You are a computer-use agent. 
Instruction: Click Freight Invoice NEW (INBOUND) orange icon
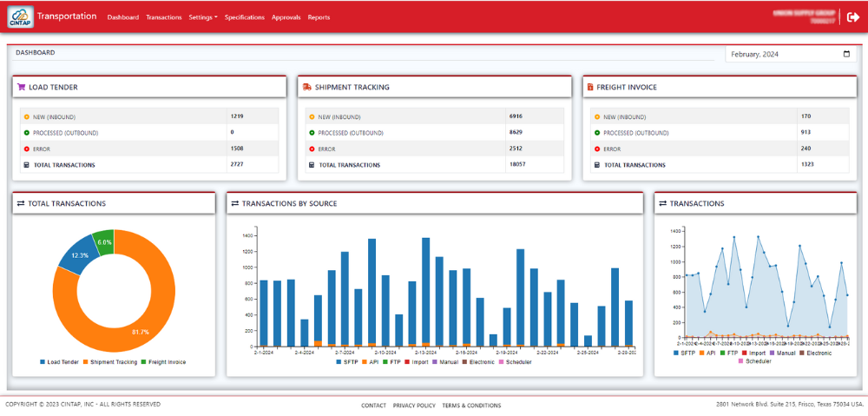[597, 117]
